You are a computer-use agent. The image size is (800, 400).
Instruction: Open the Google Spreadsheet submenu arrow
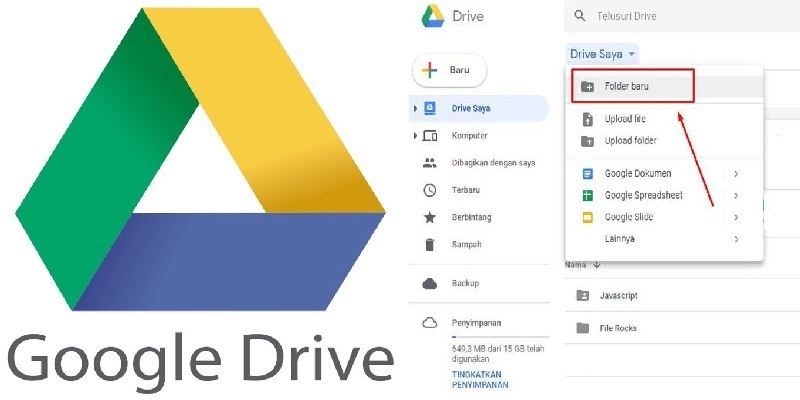(x=736, y=195)
